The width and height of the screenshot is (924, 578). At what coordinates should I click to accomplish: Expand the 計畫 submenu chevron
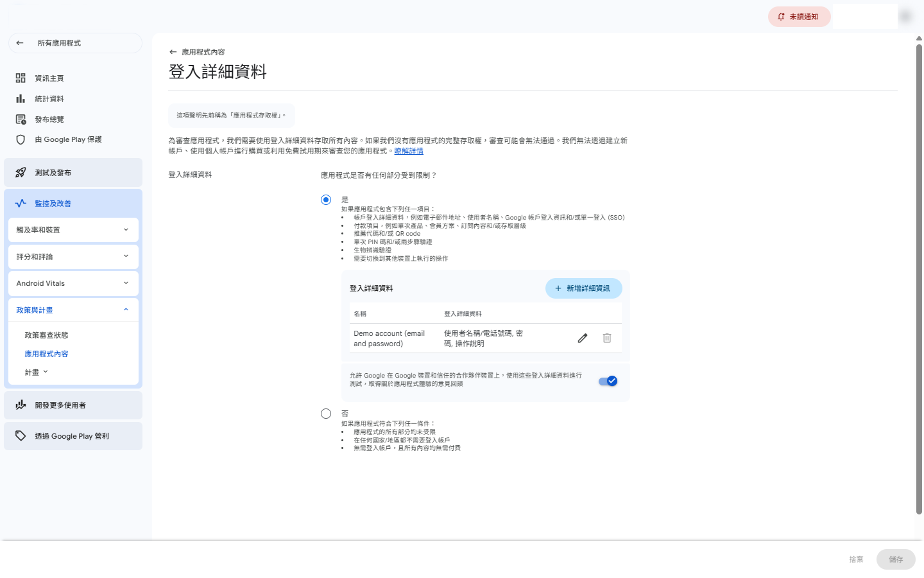[x=46, y=372]
